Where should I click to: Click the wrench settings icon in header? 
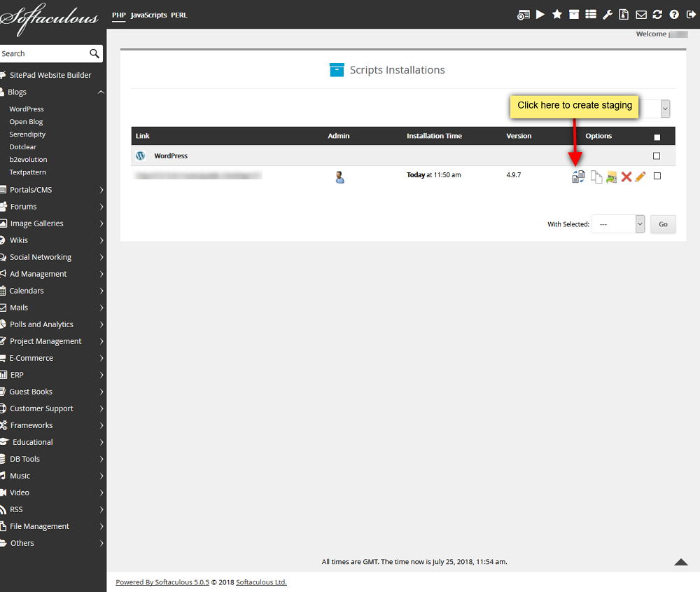(x=607, y=15)
